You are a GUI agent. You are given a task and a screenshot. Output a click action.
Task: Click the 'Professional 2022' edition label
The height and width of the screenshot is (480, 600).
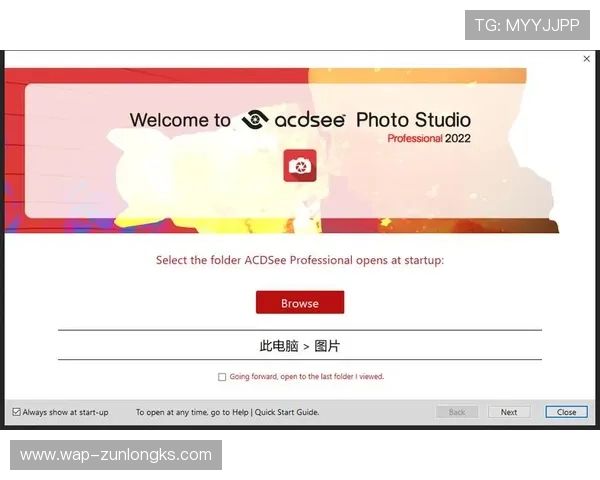(x=428, y=139)
